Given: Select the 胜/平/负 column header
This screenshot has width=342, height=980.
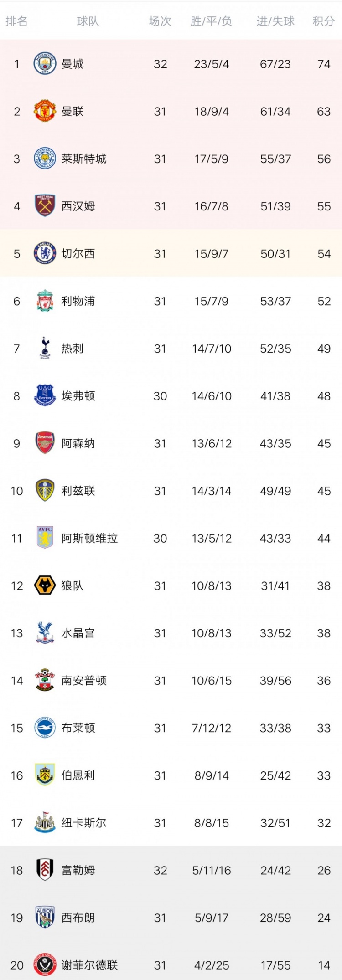Looking at the screenshot, I should coord(211,21).
